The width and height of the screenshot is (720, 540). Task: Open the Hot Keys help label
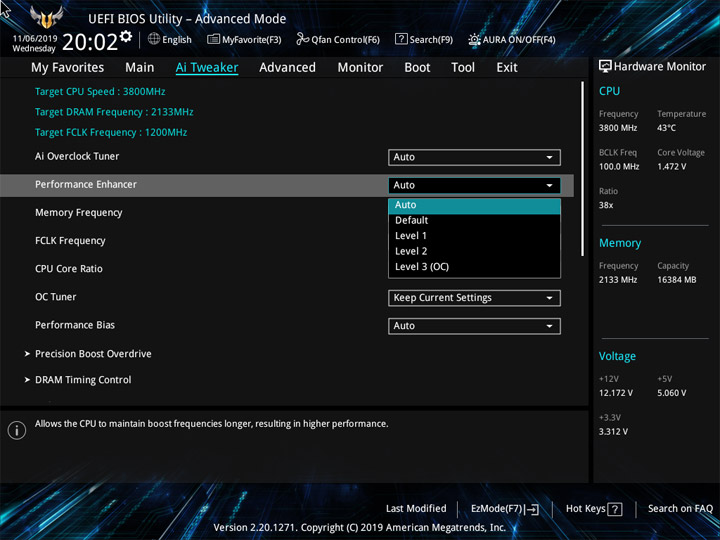pyautogui.click(x=585, y=509)
